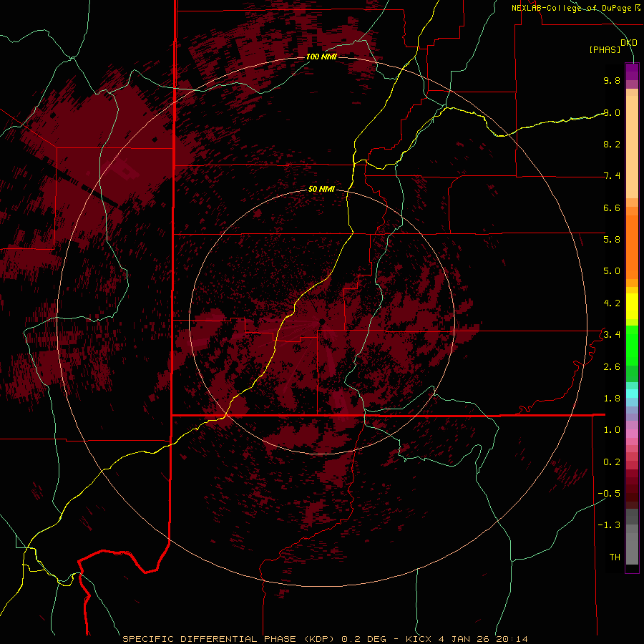Image resolution: width=644 pixels, height=644 pixels.
Task: Click the 100 NMI range ring label
Action: [x=321, y=57]
